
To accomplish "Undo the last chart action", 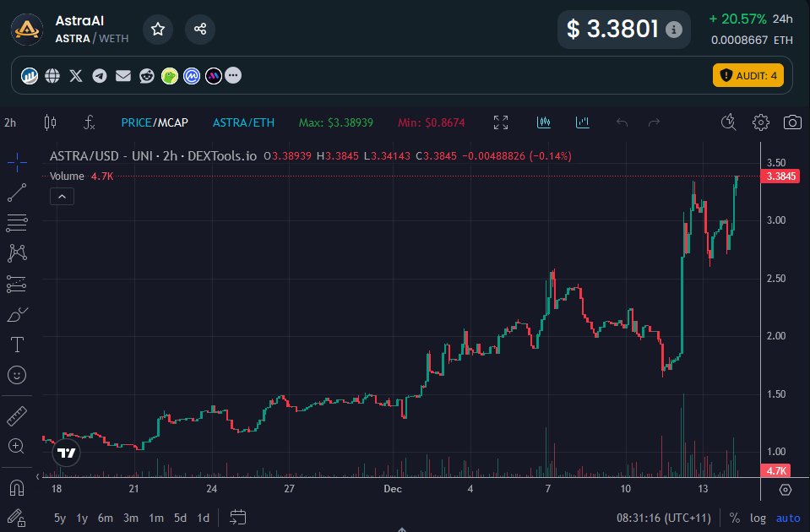I will click(622, 122).
